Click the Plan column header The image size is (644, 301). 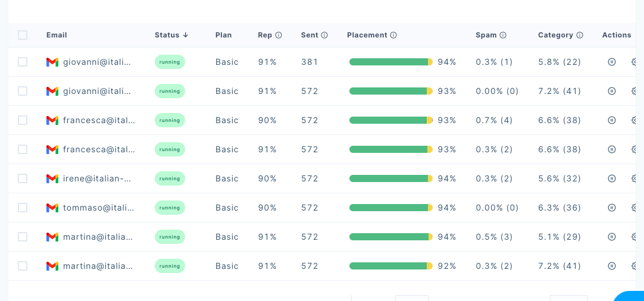pyautogui.click(x=224, y=35)
